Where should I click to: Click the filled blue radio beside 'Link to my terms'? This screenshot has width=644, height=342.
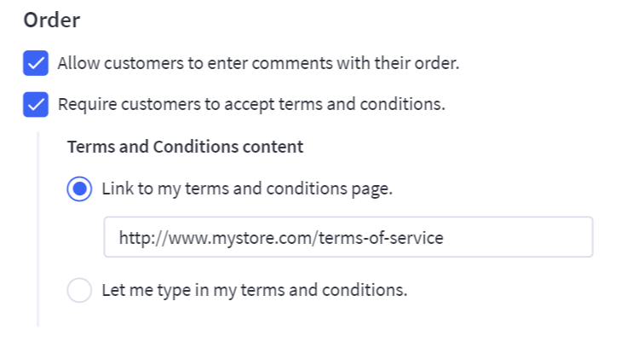coord(79,189)
